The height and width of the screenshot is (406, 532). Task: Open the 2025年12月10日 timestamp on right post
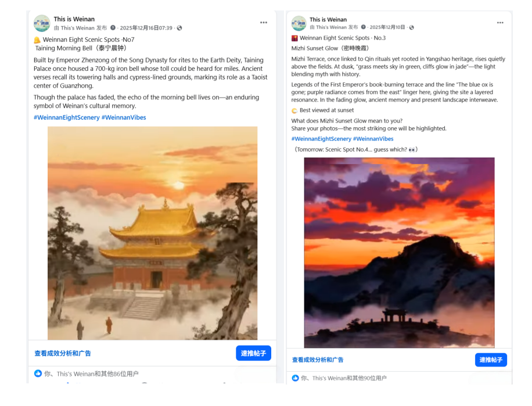point(387,27)
